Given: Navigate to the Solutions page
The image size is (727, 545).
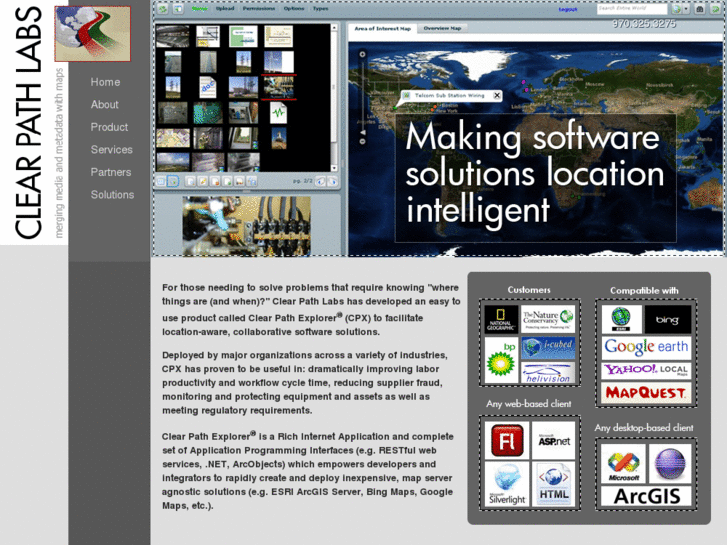Looking at the screenshot, I should [112, 195].
